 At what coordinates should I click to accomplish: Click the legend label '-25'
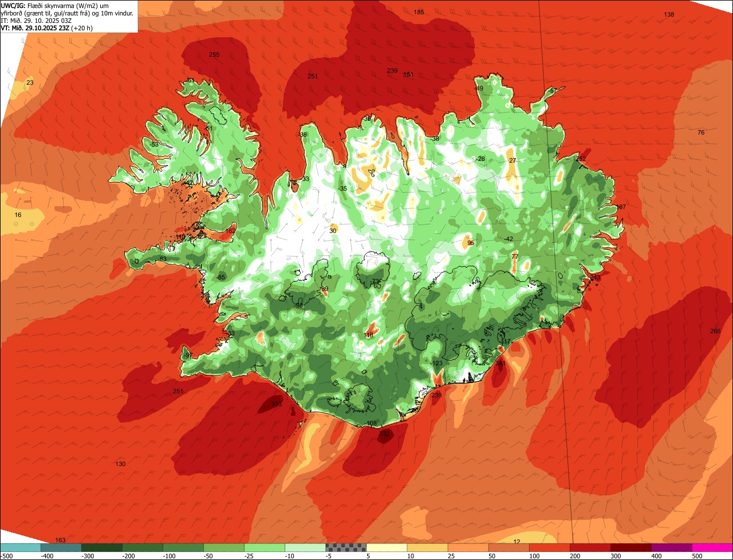(x=250, y=555)
